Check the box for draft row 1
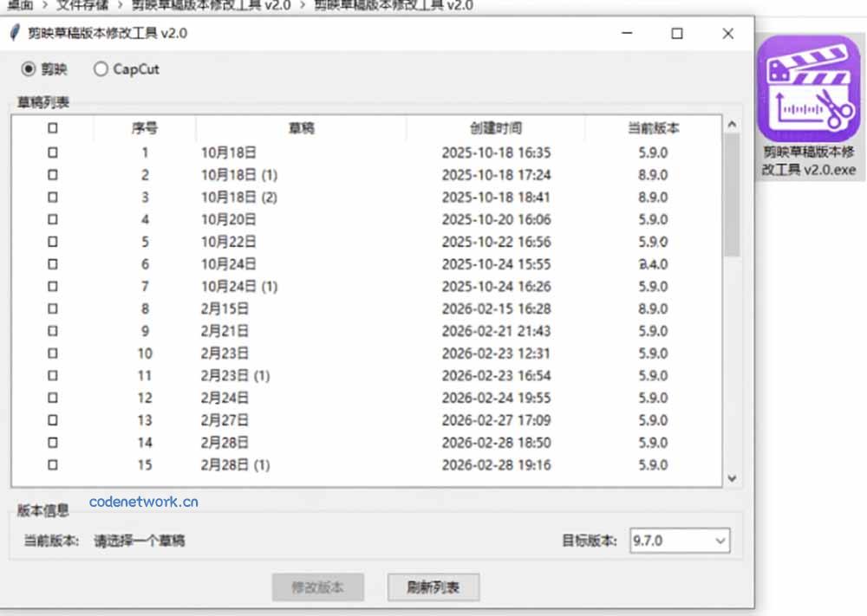This screenshot has width=867, height=616. 53,152
